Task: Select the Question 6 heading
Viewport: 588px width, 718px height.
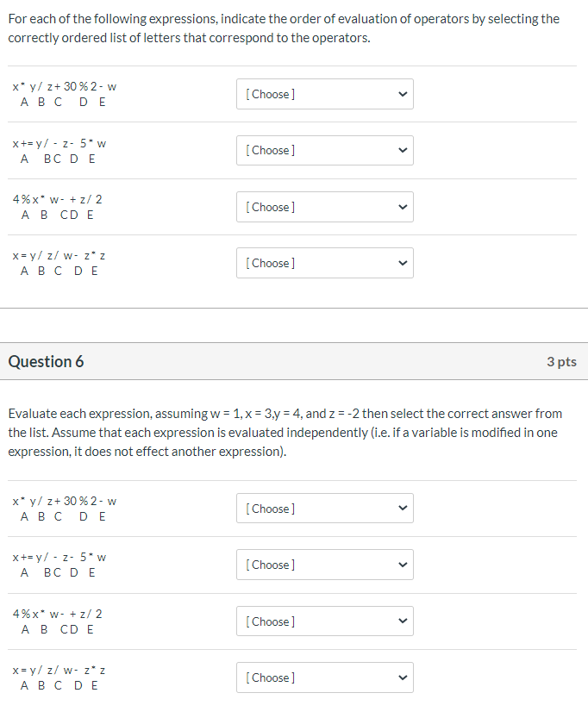Action: [x=46, y=361]
